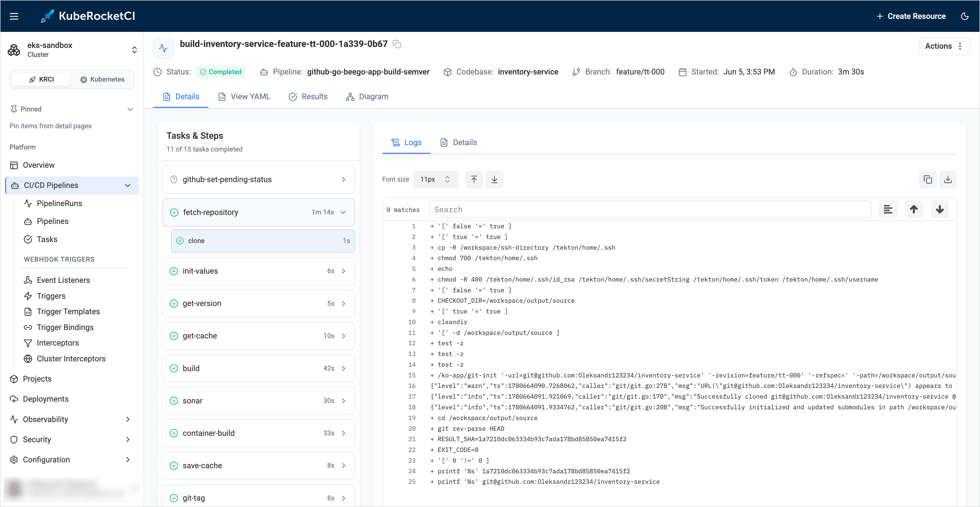
Task: Open the Actions menu
Action: (x=944, y=46)
